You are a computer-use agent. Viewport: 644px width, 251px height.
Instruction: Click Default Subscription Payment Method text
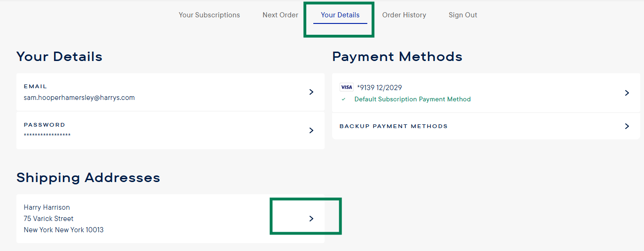[412, 99]
